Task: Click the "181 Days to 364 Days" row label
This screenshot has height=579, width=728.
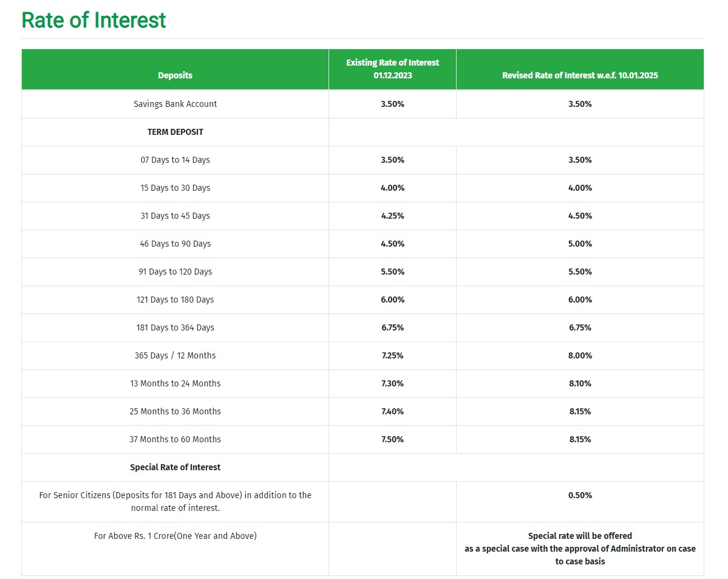Action: click(x=175, y=327)
